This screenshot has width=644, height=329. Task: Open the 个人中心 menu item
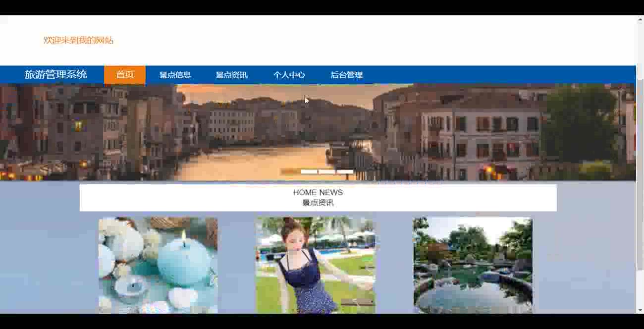point(289,75)
